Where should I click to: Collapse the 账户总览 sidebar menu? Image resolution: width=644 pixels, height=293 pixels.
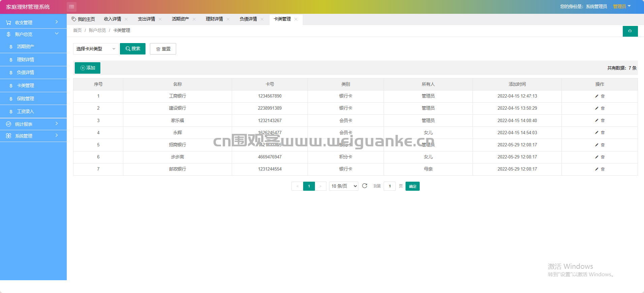(x=33, y=34)
